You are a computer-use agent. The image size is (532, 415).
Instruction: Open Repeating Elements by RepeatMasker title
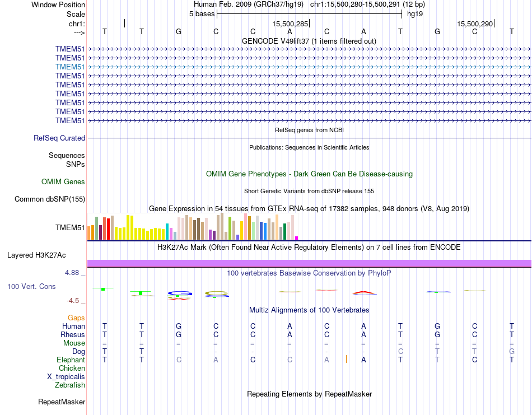pos(309,394)
